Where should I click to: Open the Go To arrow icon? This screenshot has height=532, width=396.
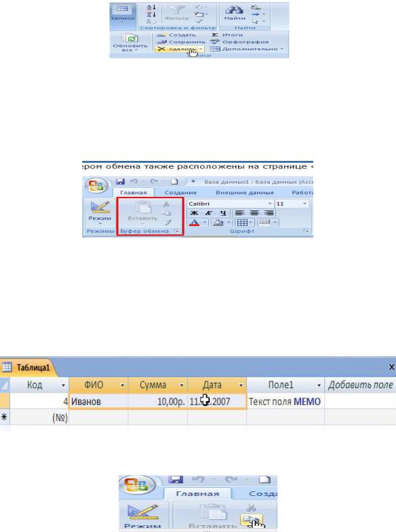pyautogui.click(x=258, y=15)
